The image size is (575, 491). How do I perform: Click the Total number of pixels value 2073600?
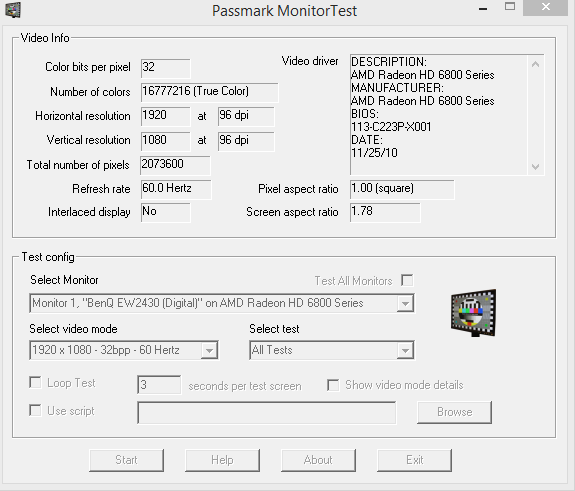coord(175,165)
